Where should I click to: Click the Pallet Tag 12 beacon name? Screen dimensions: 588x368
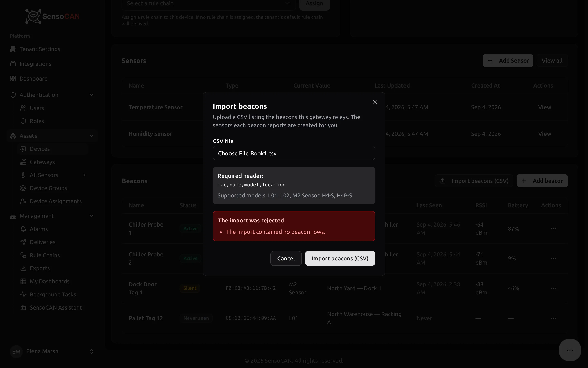pos(146,318)
